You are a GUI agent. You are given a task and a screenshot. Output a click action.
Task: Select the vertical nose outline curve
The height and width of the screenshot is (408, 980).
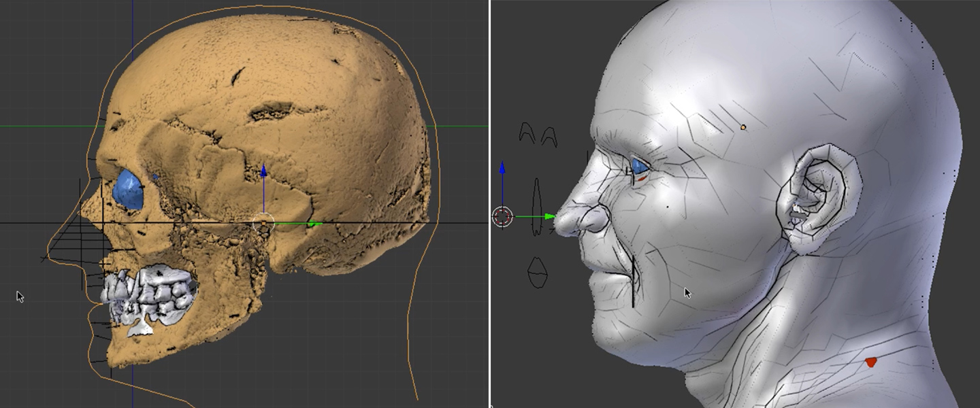tap(536, 206)
